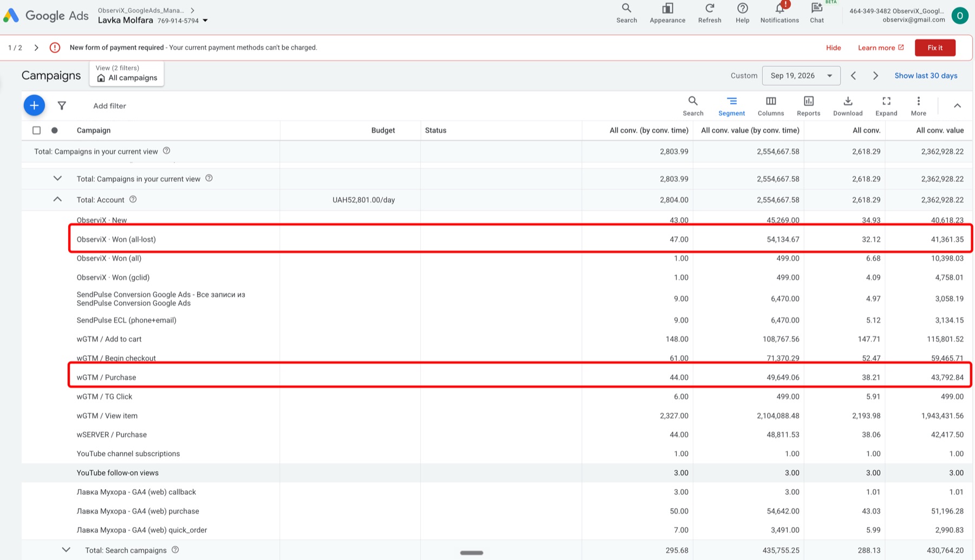View Notifications bell
The height and width of the screenshot is (560, 975).
779,13
